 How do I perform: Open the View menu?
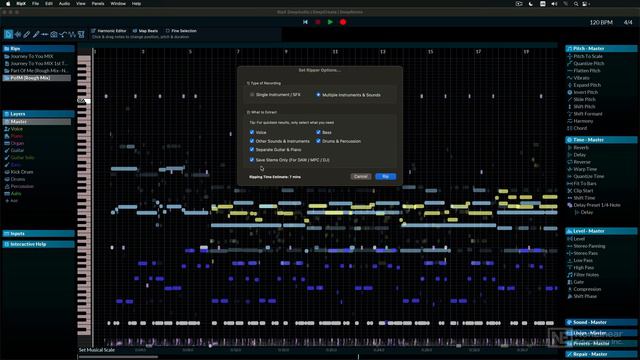(81, 4)
